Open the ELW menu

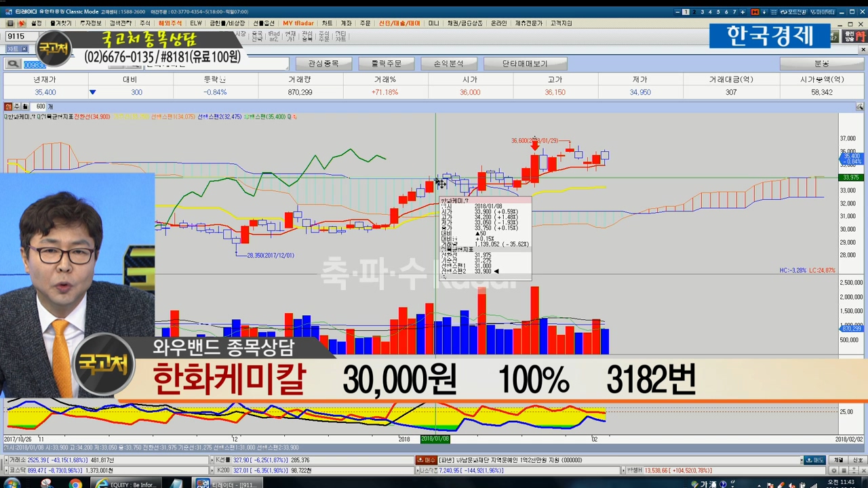pyautogui.click(x=195, y=23)
